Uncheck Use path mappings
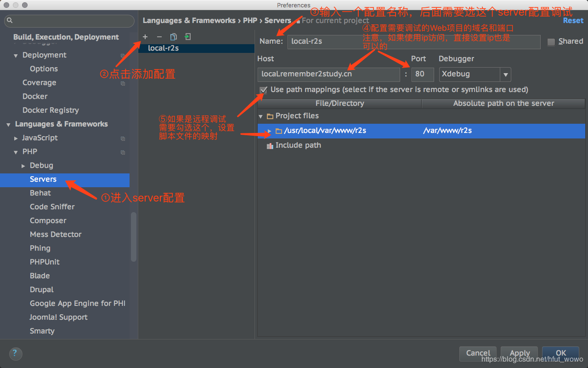Image resolution: width=588 pixels, height=368 pixels. 263,90
